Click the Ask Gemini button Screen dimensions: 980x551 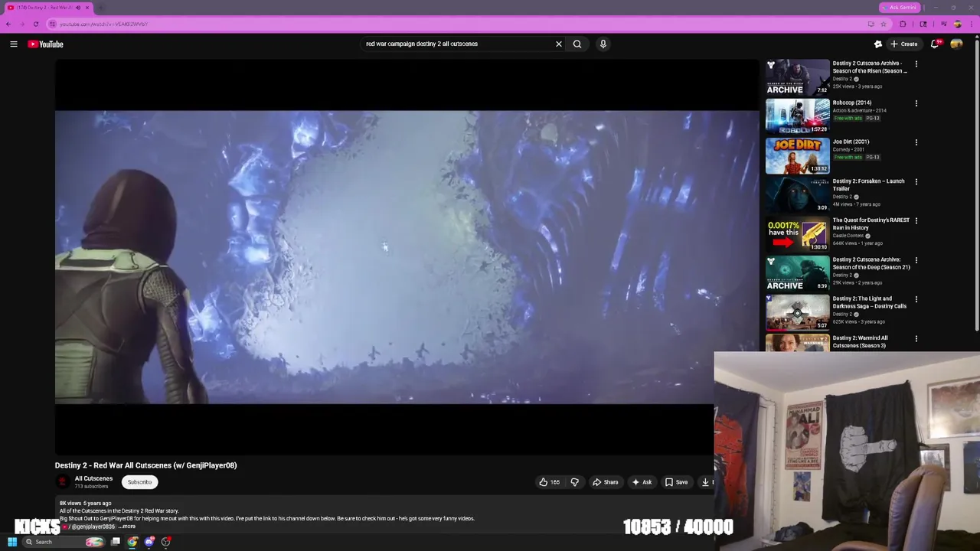[x=900, y=8]
